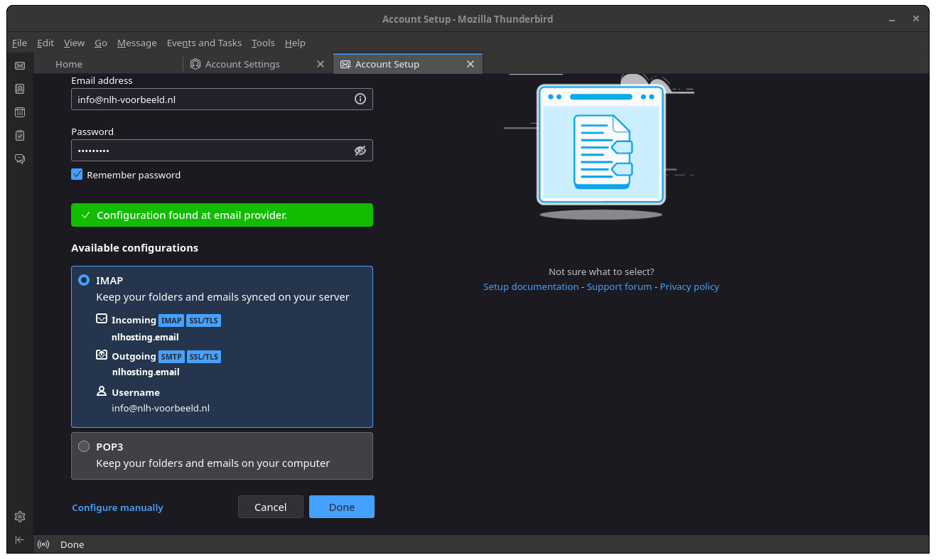The width and height of the screenshot is (936, 560).
Task: Open the Help menu
Action: click(x=295, y=43)
